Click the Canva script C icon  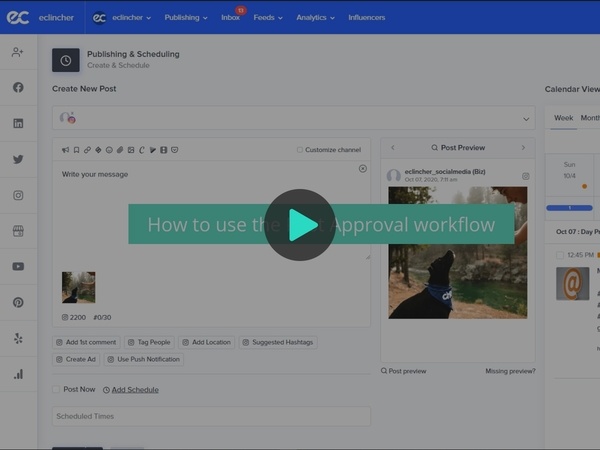pyautogui.click(x=142, y=150)
